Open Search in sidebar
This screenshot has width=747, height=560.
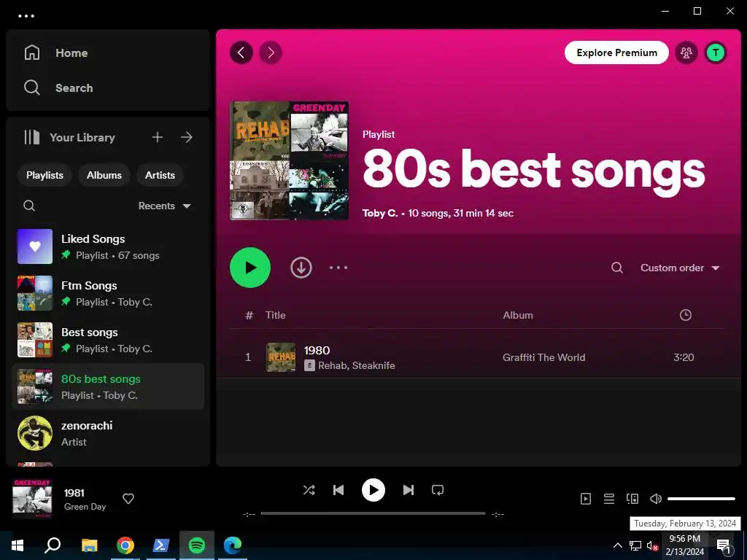coord(58,87)
